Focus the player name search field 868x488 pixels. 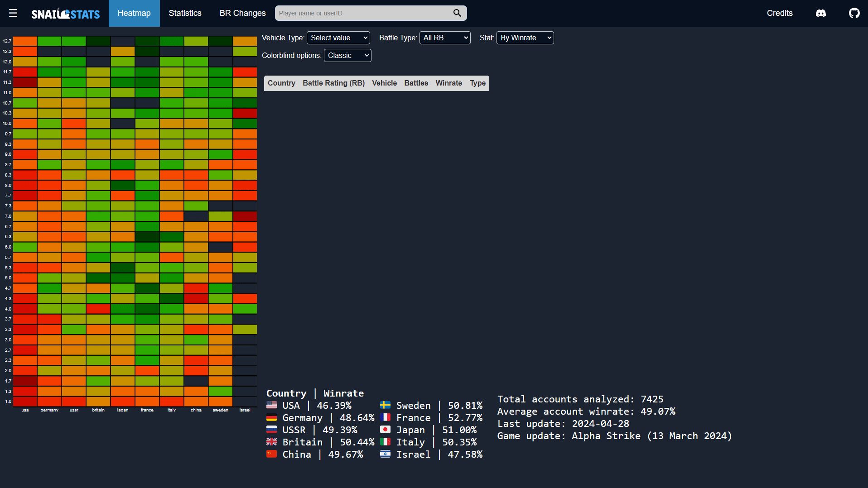click(x=362, y=13)
